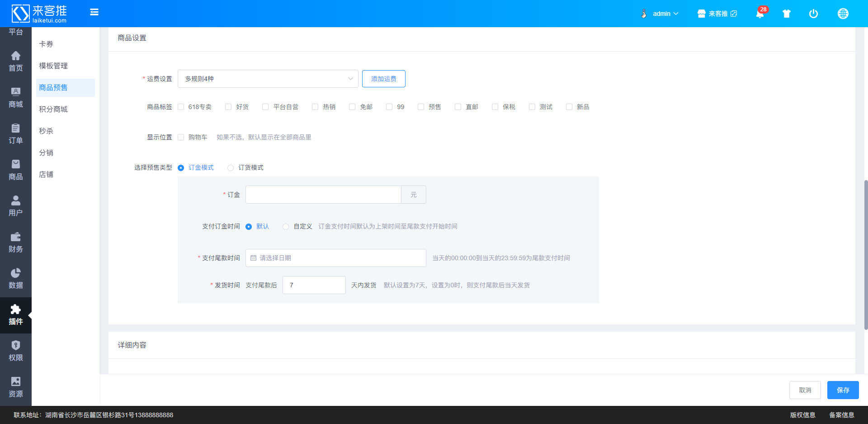Viewport: 868px width, 424px height.
Task: Open 用户 users section in sidebar
Action: click(x=16, y=206)
